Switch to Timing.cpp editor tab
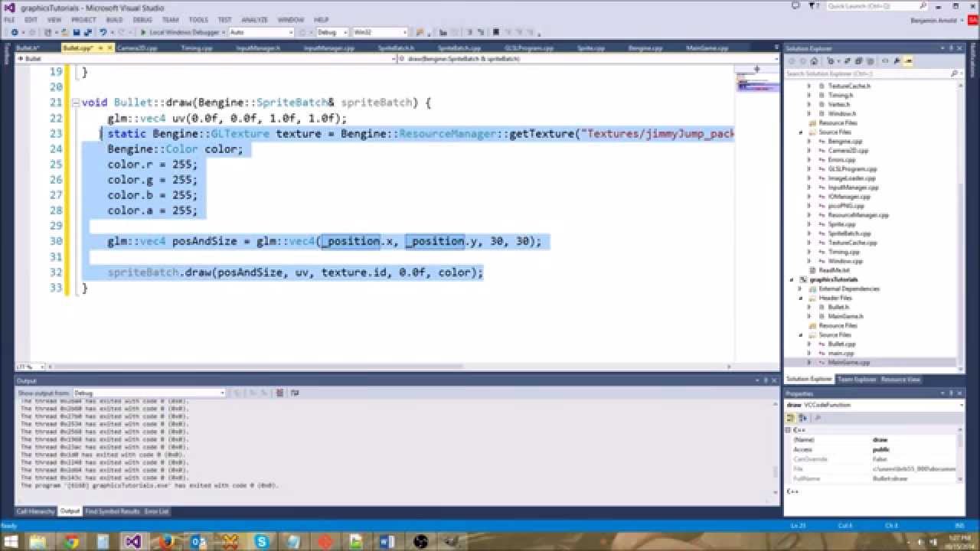The image size is (980, 551). 196,47
